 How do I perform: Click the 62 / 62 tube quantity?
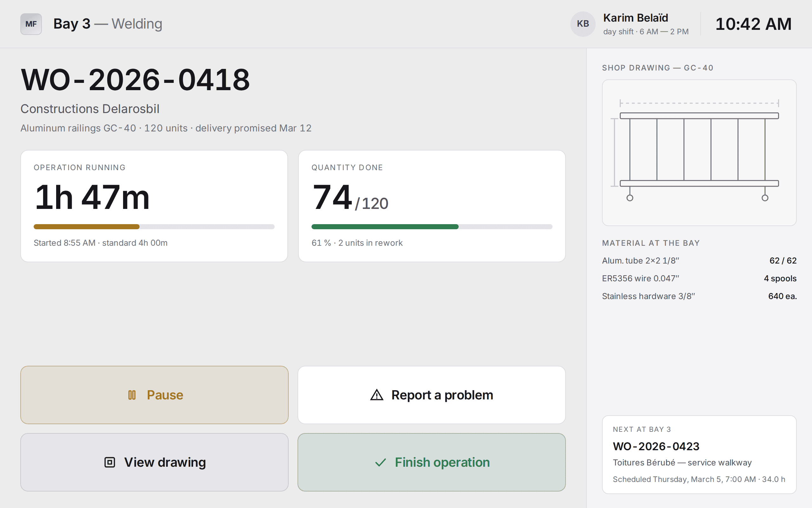pos(783,261)
